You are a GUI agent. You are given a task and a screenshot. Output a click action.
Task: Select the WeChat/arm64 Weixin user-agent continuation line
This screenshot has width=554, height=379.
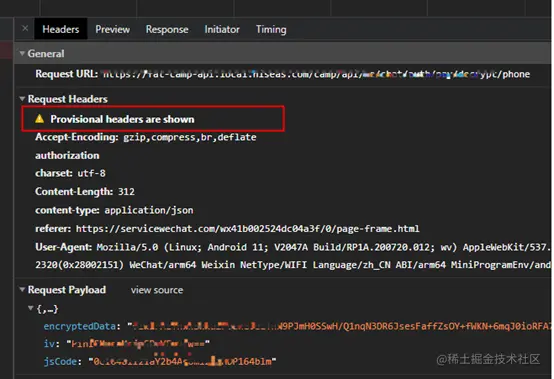(x=293, y=265)
